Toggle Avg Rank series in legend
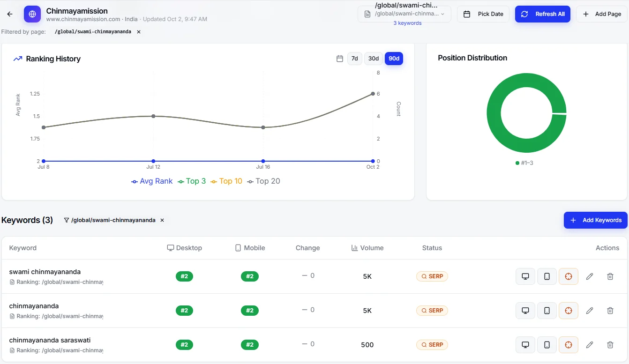The height and width of the screenshot is (364, 629). click(152, 181)
